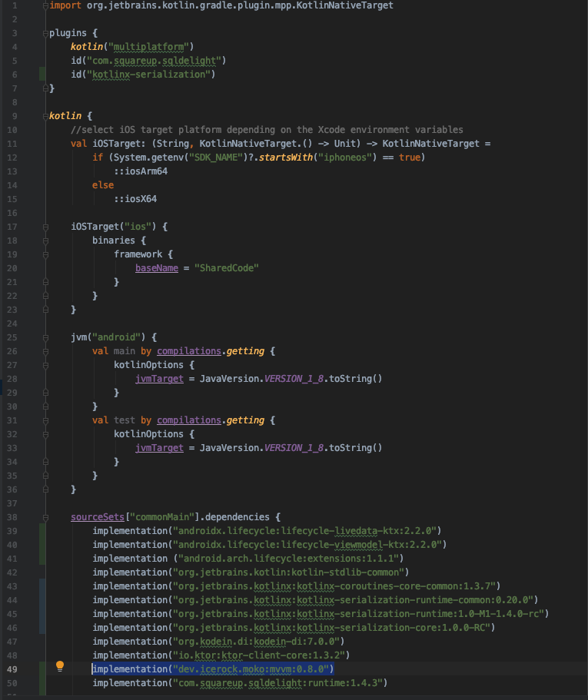The image size is (588, 700).
Task: Collapse the kotlin block fold on line 9
Action: pyautogui.click(x=45, y=117)
